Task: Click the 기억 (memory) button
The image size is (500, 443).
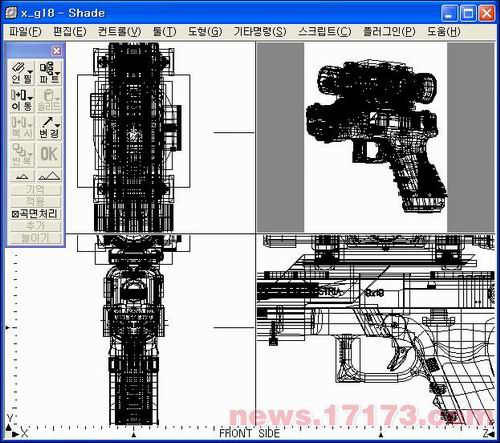Action: coord(36,190)
